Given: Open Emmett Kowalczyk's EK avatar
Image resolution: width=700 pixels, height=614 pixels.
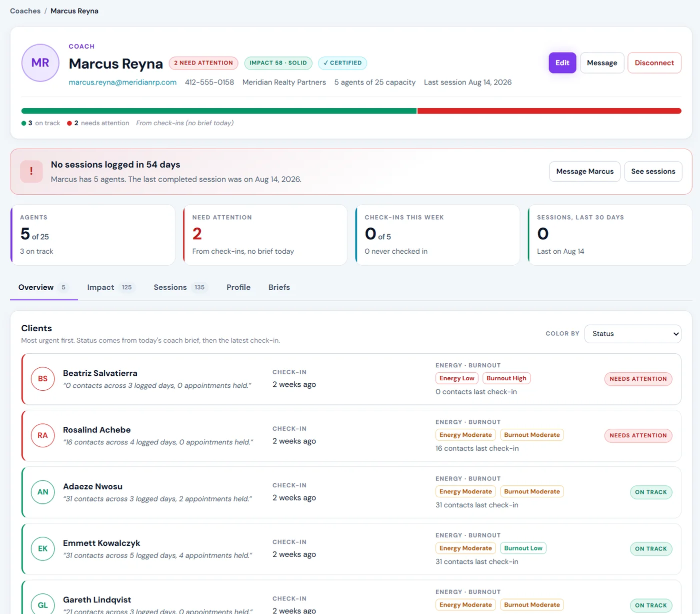Looking at the screenshot, I should coord(42,548).
